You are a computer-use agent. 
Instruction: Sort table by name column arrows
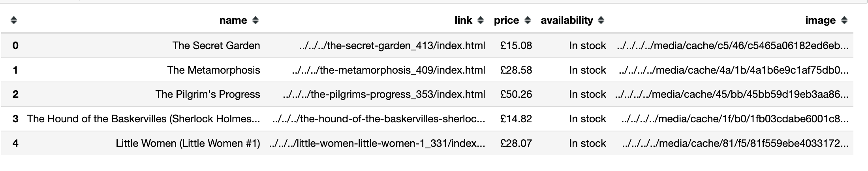click(x=256, y=21)
